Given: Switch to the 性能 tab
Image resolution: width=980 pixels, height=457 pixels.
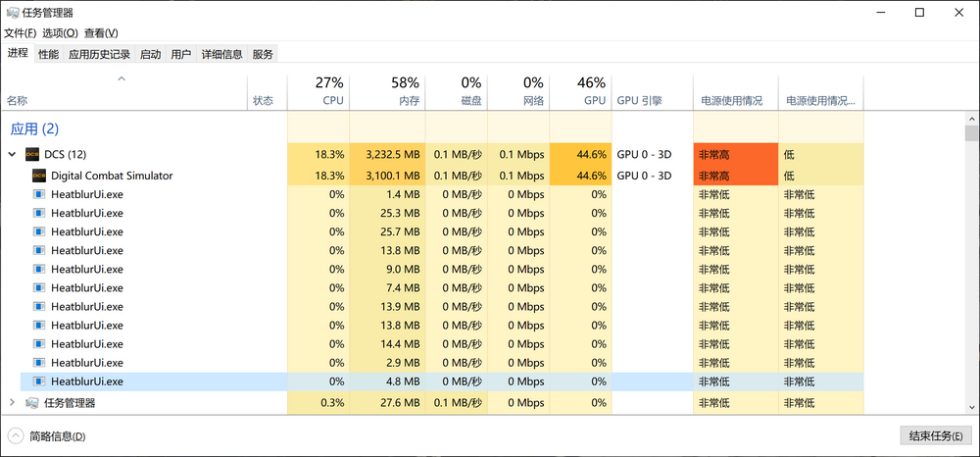Looking at the screenshot, I should tap(48, 55).
